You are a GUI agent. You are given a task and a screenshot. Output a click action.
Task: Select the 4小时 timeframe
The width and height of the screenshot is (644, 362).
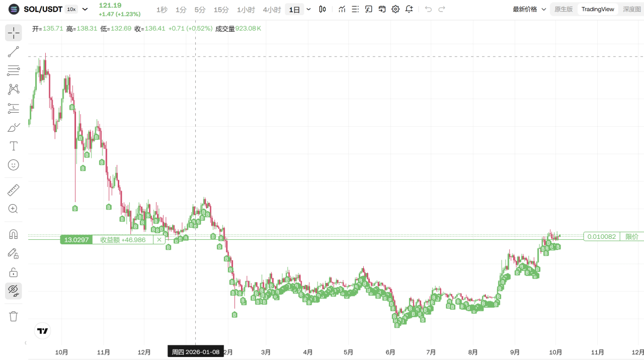(x=272, y=10)
